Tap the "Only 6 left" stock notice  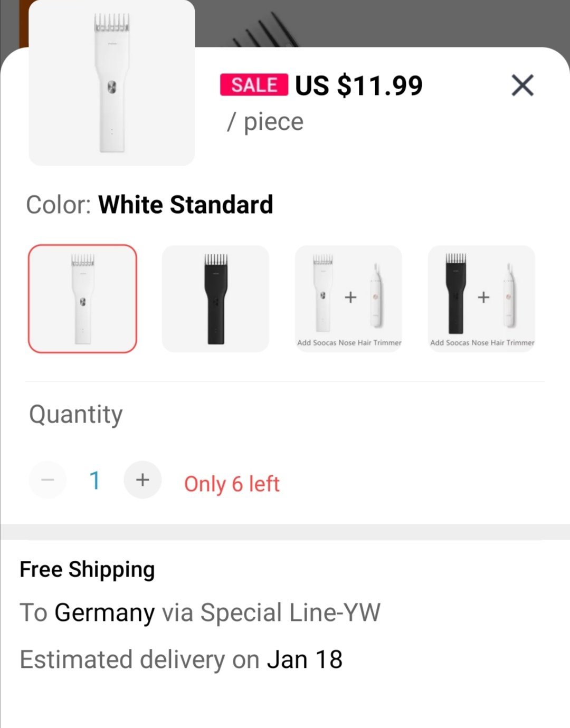pyautogui.click(x=232, y=484)
